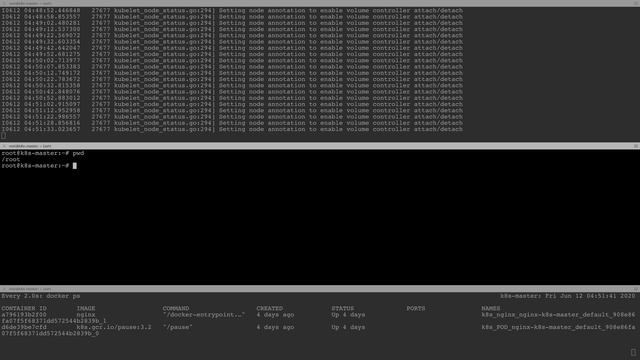
Task: Click the cursor block at the shell prompt
Action: click(x=75, y=166)
